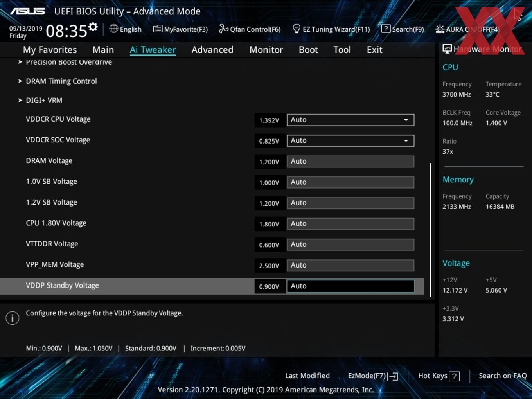Switch to the Main tab
This screenshot has height=399, width=532.
(x=103, y=50)
